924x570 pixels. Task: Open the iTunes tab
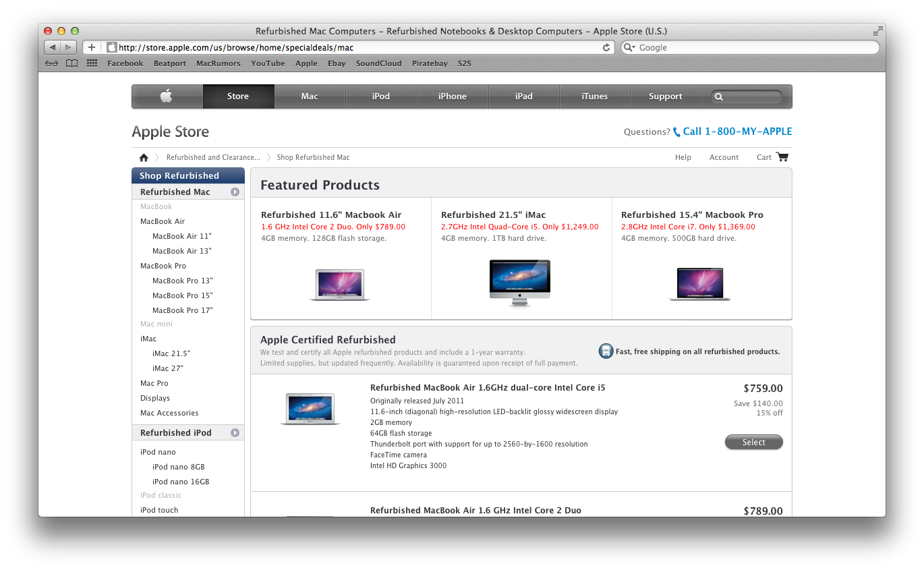(595, 96)
